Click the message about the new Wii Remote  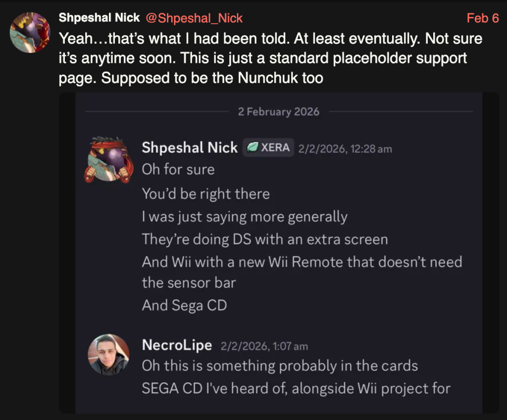click(x=302, y=262)
